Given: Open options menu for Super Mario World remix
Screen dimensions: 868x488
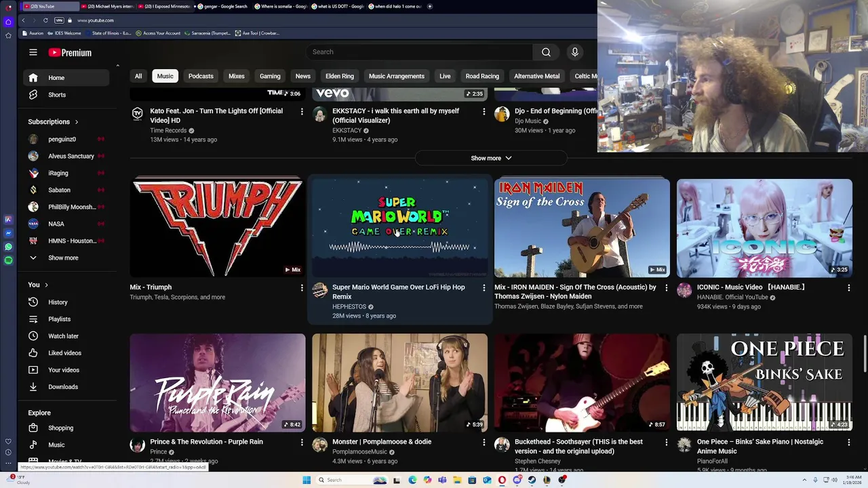Looking at the screenshot, I should (x=484, y=287).
